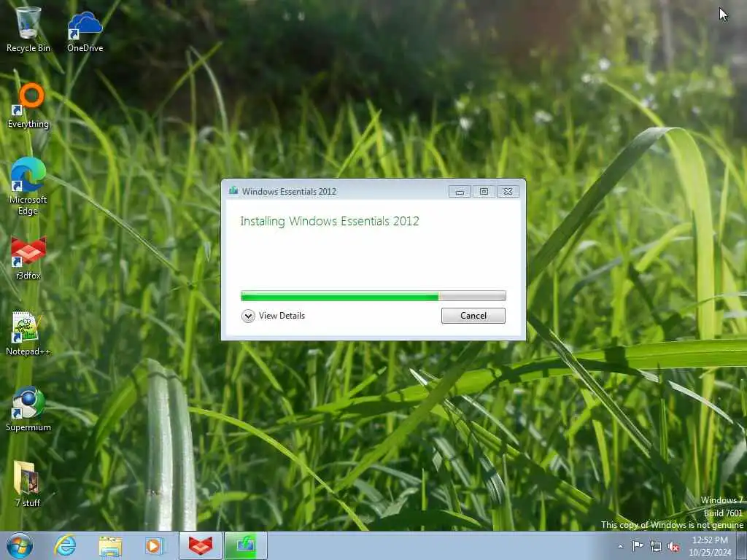Open Windows Explorer from the taskbar
The height and width of the screenshot is (560, 747).
pyautogui.click(x=111, y=546)
